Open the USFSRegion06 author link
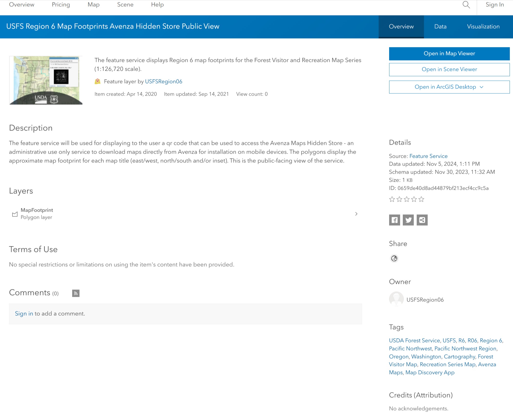Viewport: 513px width, 420px height. [x=164, y=81]
